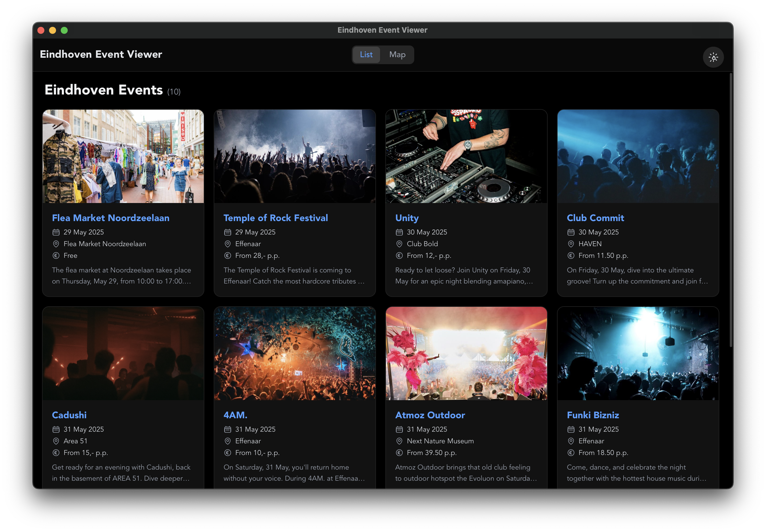Open the Funki Bizniz event title
This screenshot has height=532, width=766.
[x=593, y=415]
